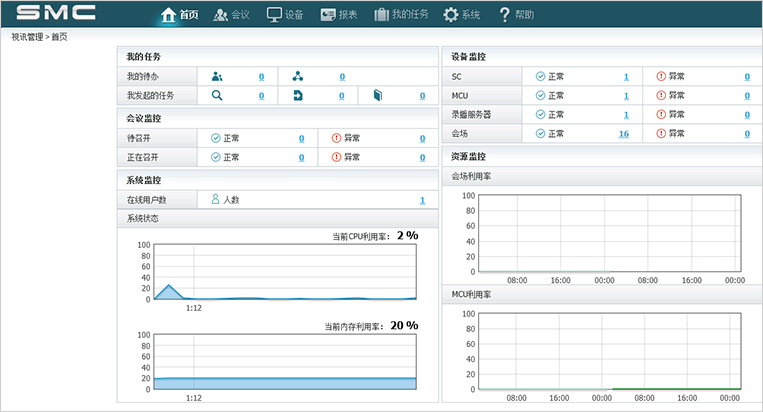Click the my tasks briefcase icon
763x412 pixels.
pyautogui.click(x=382, y=15)
